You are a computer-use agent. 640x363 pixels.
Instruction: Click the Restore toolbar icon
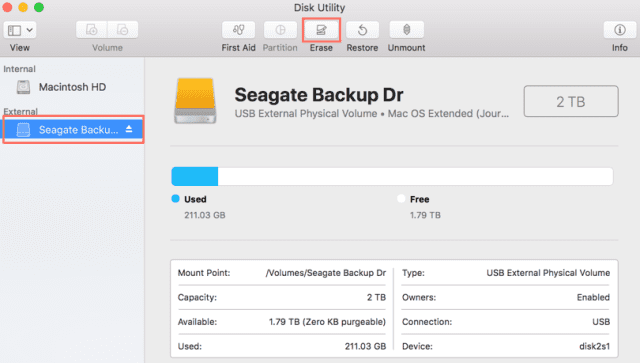(362, 30)
